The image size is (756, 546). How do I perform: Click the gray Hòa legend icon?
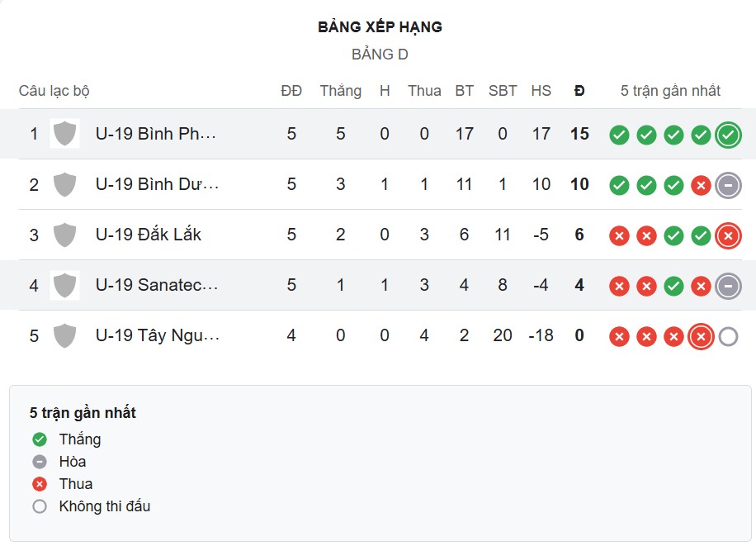coord(39,462)
